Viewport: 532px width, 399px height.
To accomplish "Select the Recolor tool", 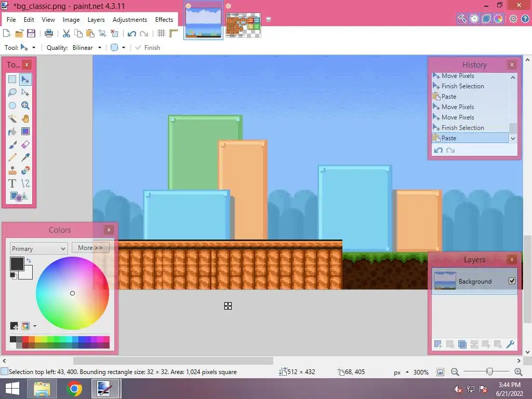I will (25, 170).
